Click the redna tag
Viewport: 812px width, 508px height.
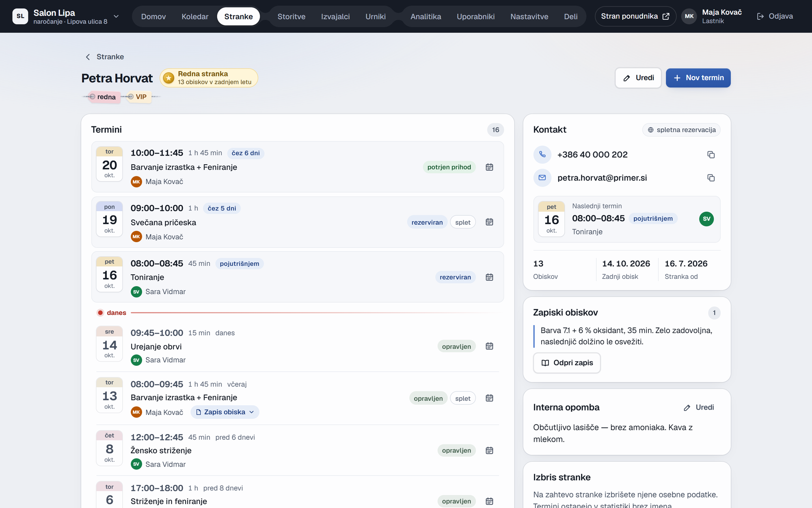pyautogui.click(x=105, y=97)
